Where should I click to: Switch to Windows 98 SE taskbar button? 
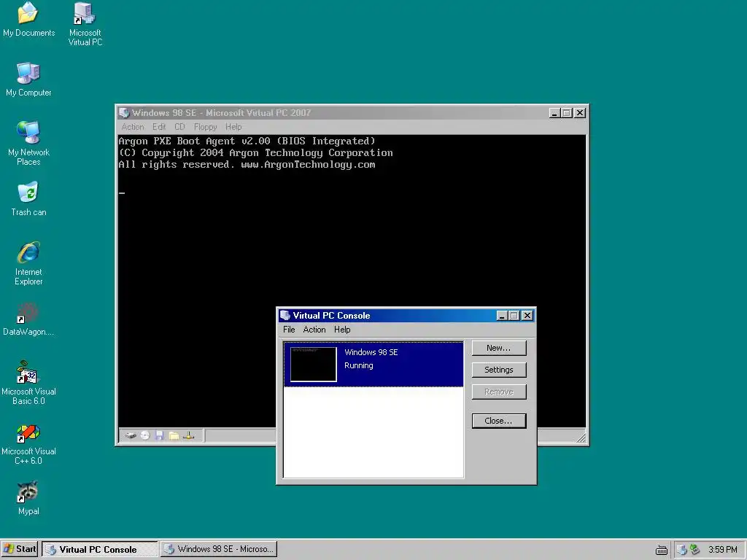(x=219, y=549)
